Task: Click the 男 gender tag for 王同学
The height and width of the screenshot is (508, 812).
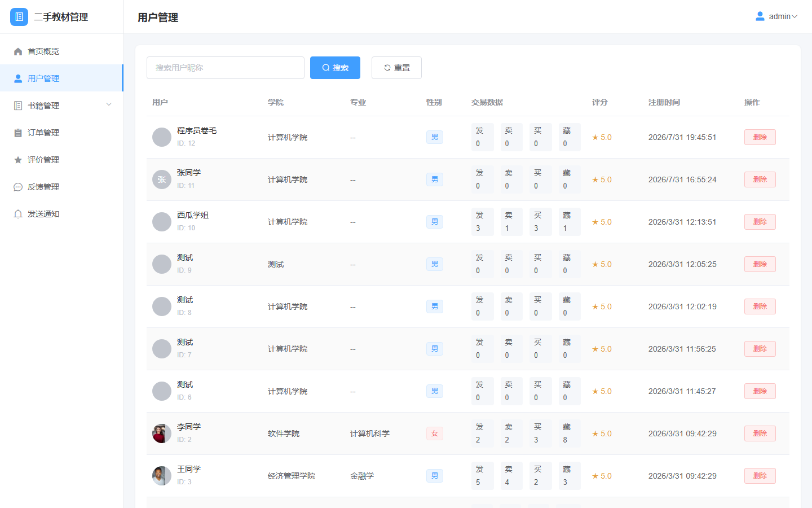Action: click(434, 476)
